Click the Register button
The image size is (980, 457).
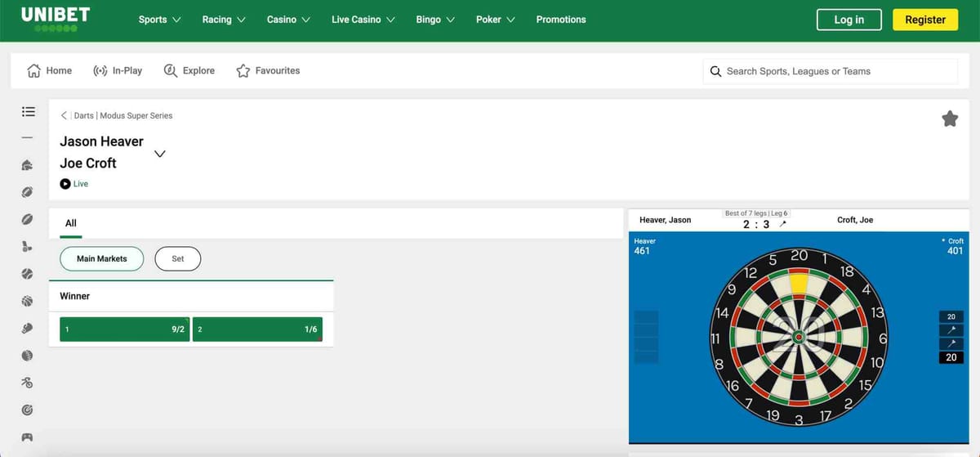coord(925,20)
